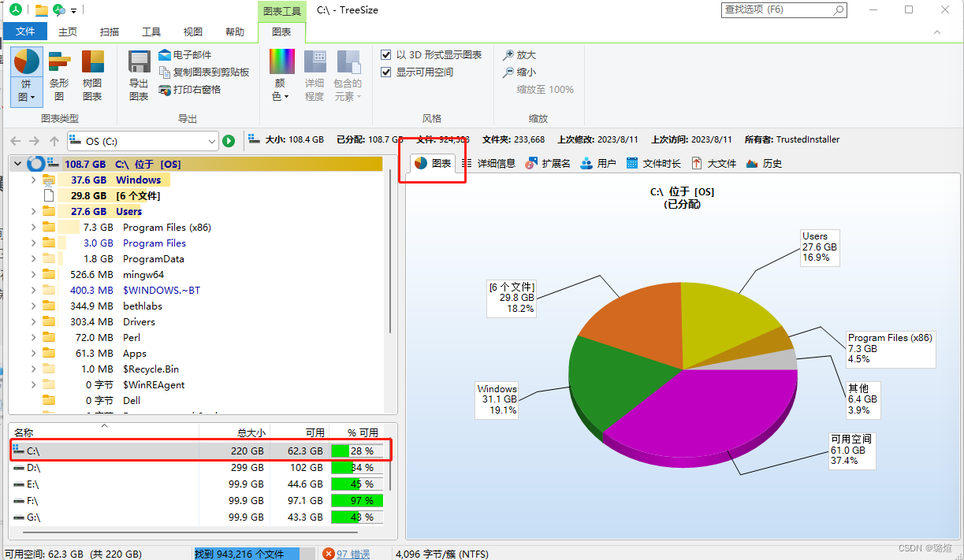This screenshot has height=560, width=964.
Task: Uncheck 显示可用空间 option
Action: tap(385, 71)
